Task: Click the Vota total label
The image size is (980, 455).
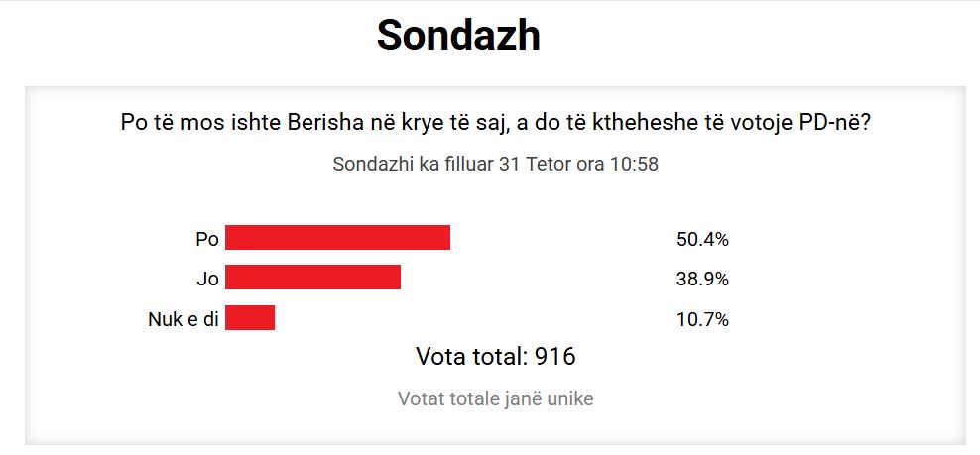Action: tap(471, 356)
